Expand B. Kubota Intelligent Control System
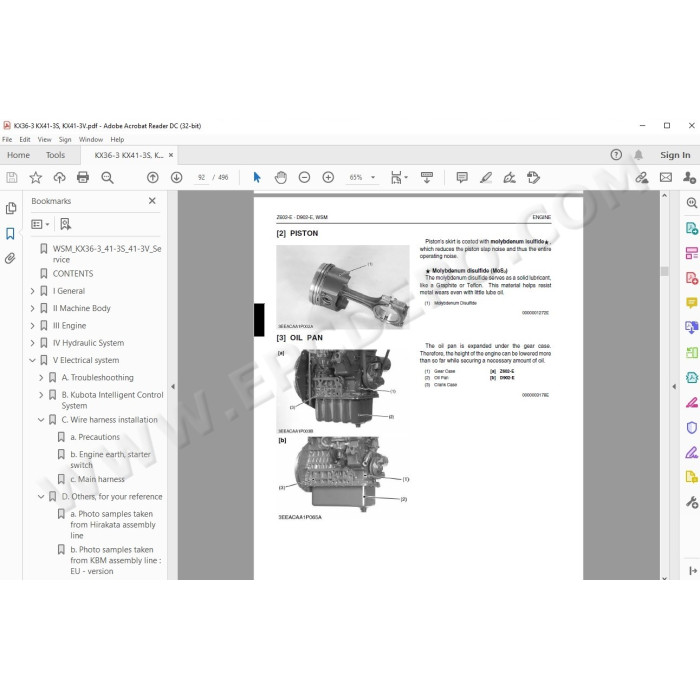The image size is (700, 700). click(x=41, y=395)
